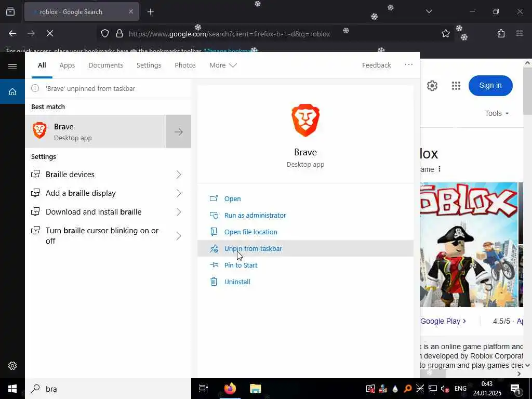Open search settings gear in left sidebar
This screenshot has width=532, height=399.
12,366
